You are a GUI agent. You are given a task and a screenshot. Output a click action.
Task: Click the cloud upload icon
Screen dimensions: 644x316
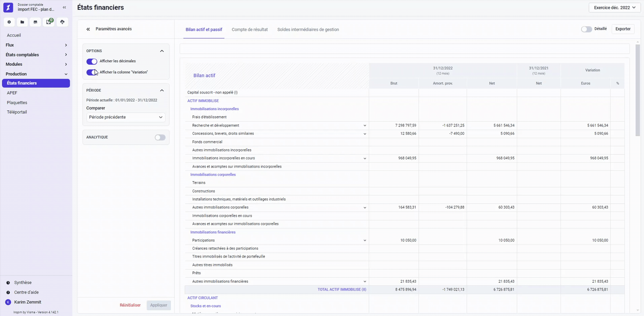(62, 22)
